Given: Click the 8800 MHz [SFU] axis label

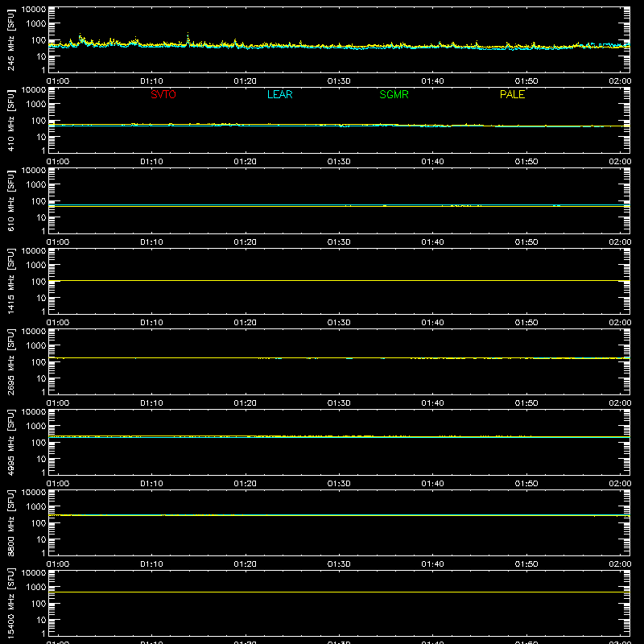Looking at the screenshot, I should (10, 522).
